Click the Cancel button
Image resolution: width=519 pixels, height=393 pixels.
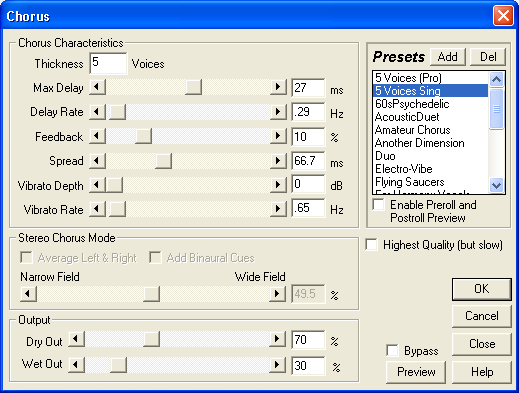coord(482,316)
